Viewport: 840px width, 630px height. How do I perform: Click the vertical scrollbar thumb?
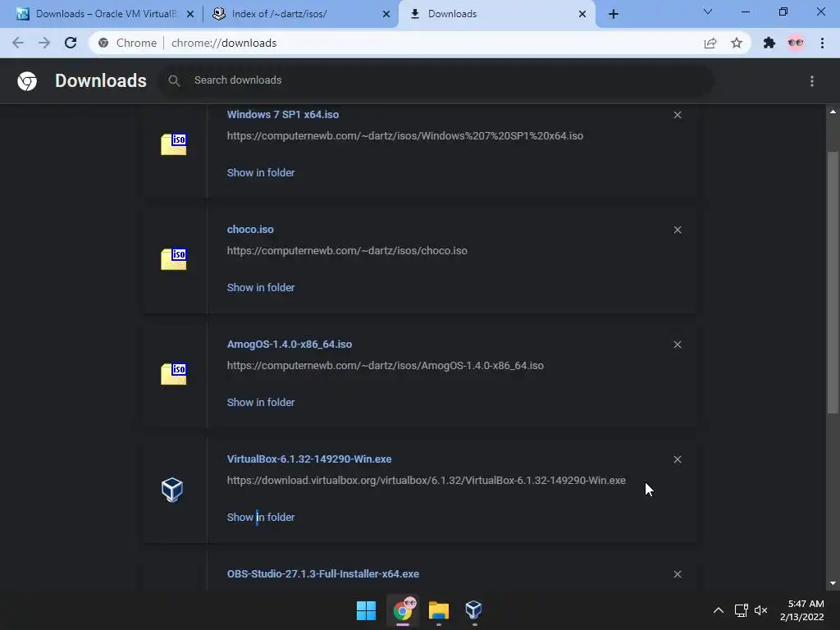pyautogui.click(x=833, y=282)
